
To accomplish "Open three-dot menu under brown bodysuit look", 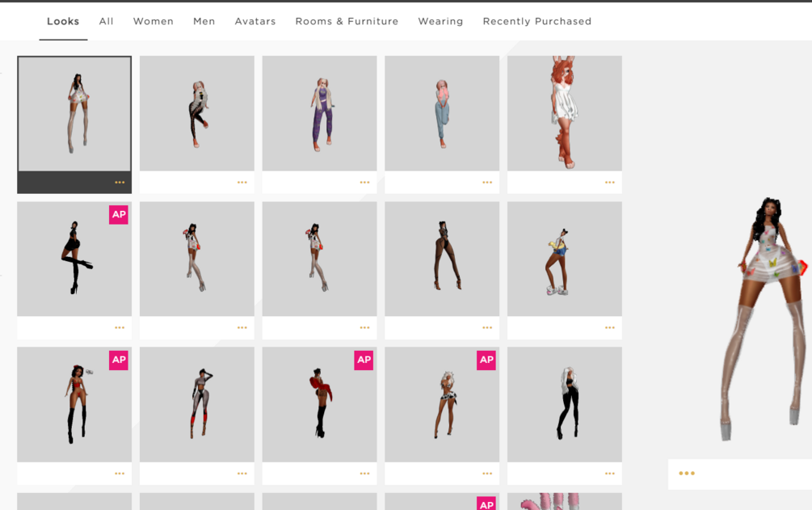I will click(x=487, y=327).
